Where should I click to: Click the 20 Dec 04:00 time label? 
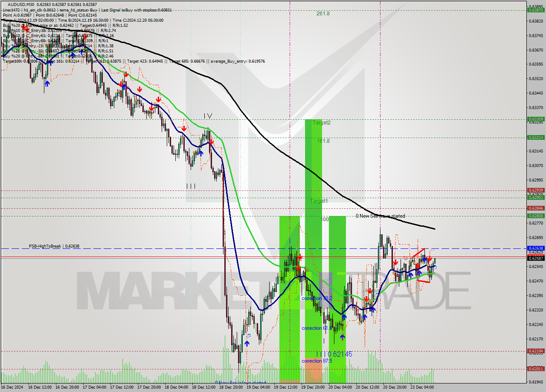[341, 388]
